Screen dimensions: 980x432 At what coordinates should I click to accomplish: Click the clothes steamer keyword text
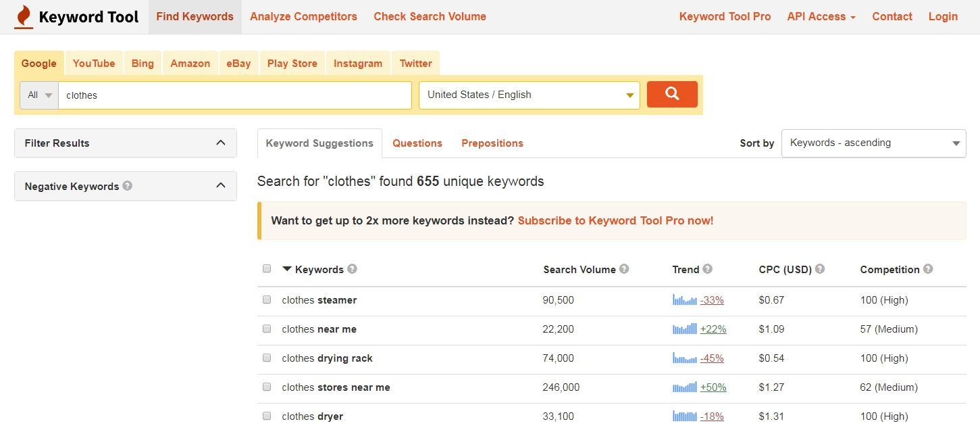click(319, 300)
